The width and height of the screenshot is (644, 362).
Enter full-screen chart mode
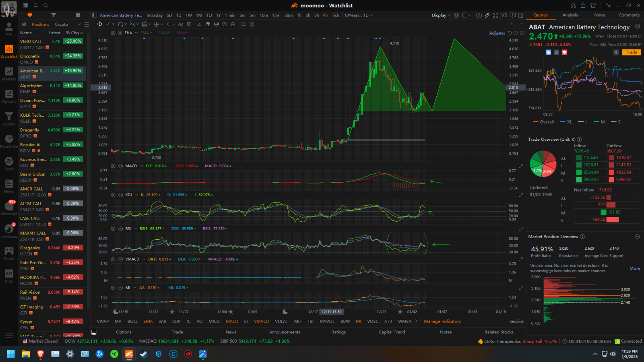[496, 15]
